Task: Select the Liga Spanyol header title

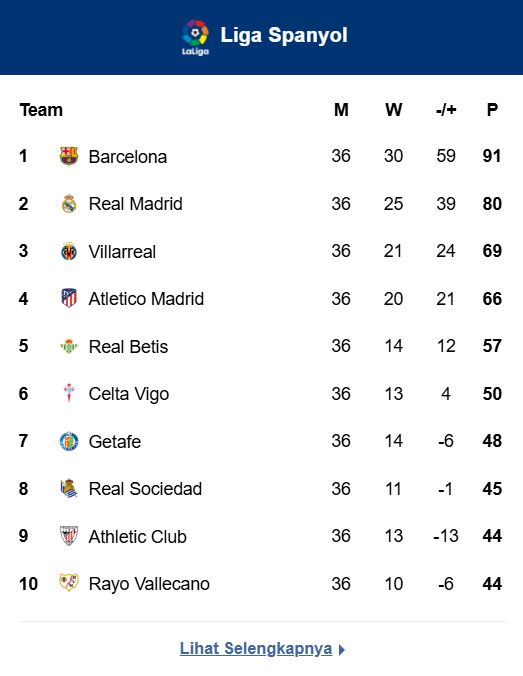Action: 284,35
